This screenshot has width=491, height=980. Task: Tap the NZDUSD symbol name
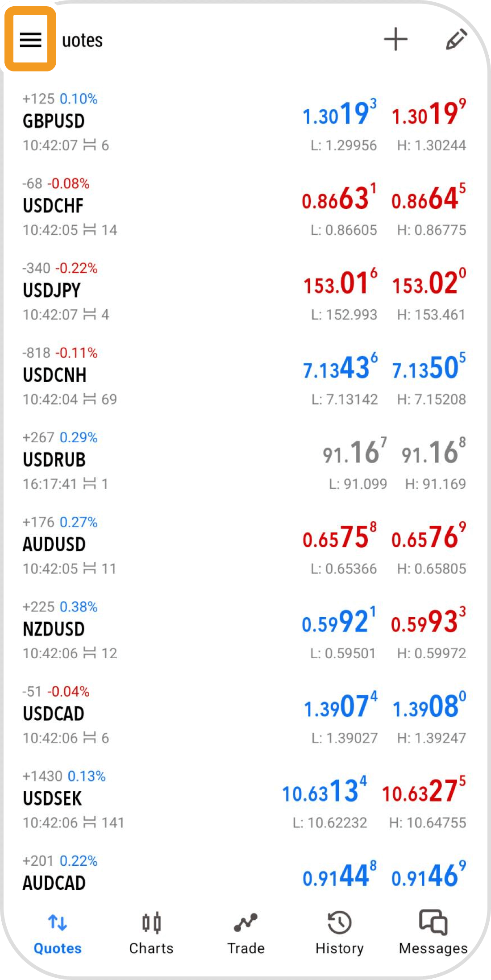[54, 629]
